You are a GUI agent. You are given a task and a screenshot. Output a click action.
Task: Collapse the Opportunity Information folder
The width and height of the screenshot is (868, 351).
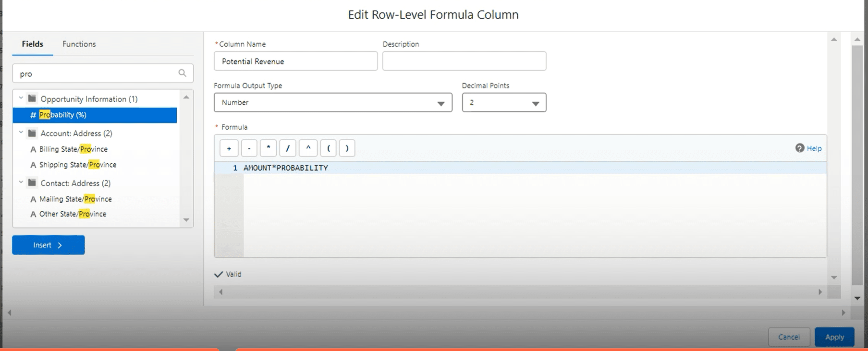[x=21, y=98]
